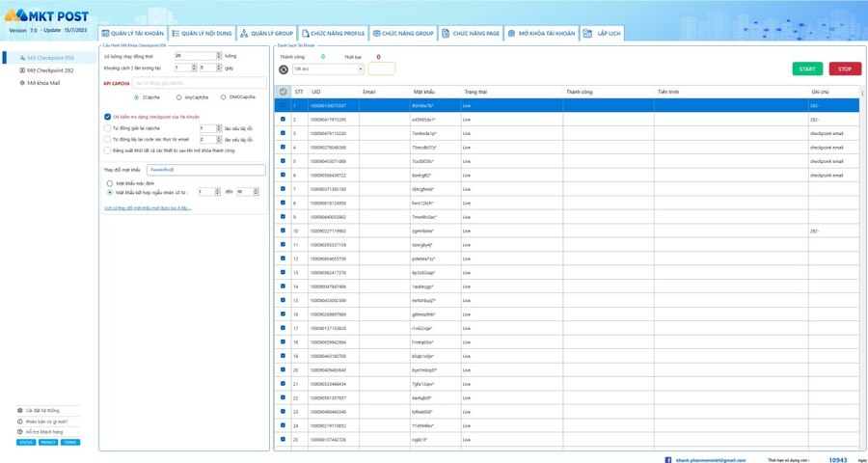
Task: Toggle checkbox for row 10 account
Action: (284, 231)
